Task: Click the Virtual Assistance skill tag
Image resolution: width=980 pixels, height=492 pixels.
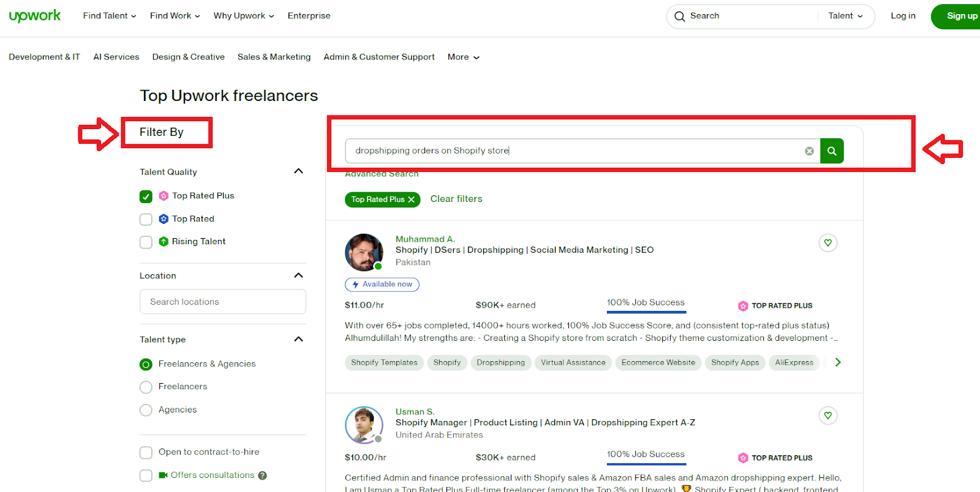Action: pos(573,363)
